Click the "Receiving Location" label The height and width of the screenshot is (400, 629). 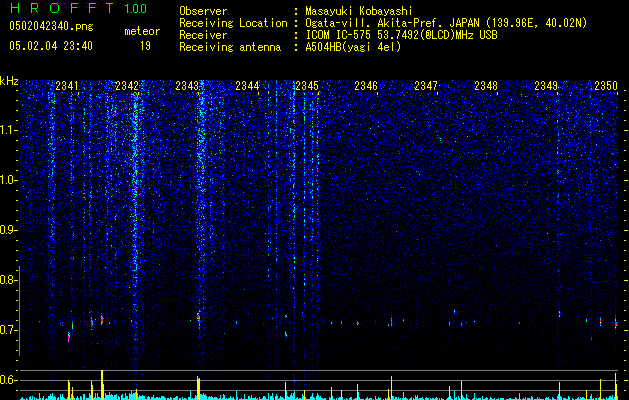(233, 23)
